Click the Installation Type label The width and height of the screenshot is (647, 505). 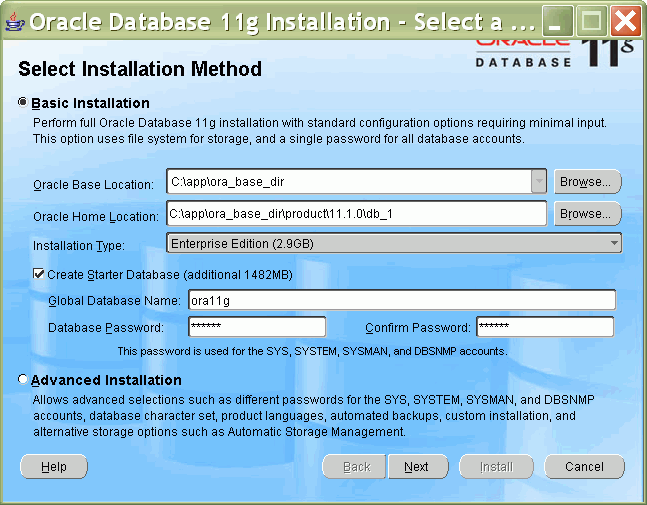pyautogui.click(x=78, y=245)
